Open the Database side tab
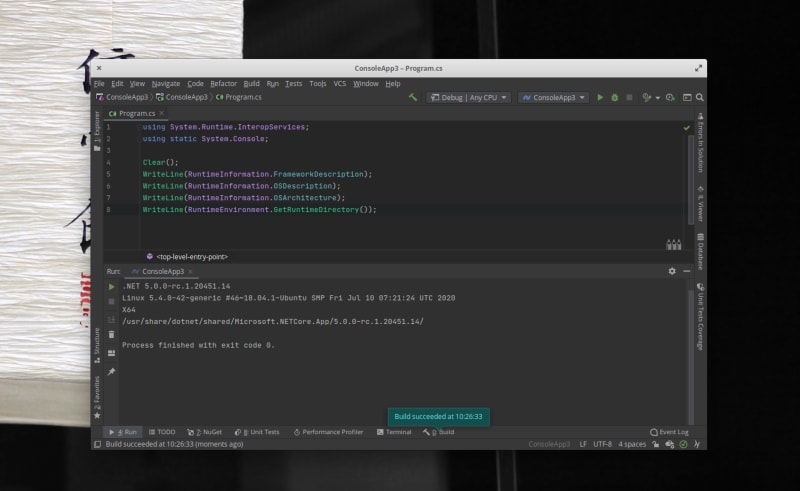This screenshot has height=491, width=800. tap(701, 251)
